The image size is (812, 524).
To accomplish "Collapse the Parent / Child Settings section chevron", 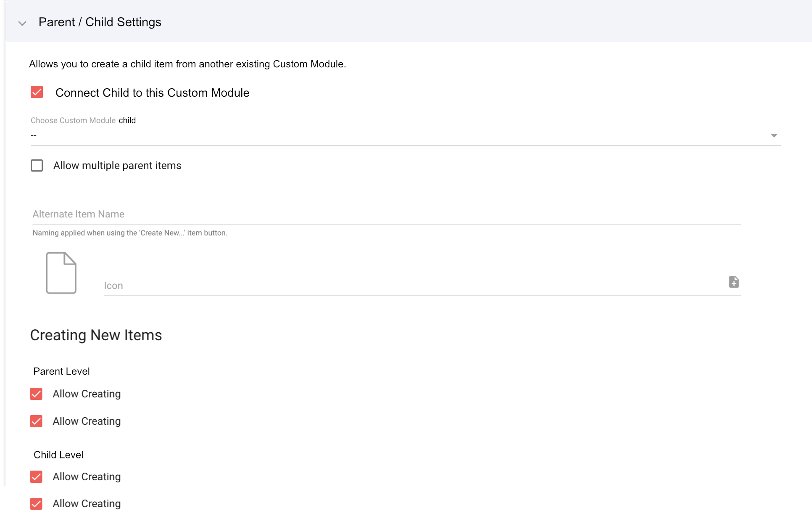I will click(x=22, y=23).
